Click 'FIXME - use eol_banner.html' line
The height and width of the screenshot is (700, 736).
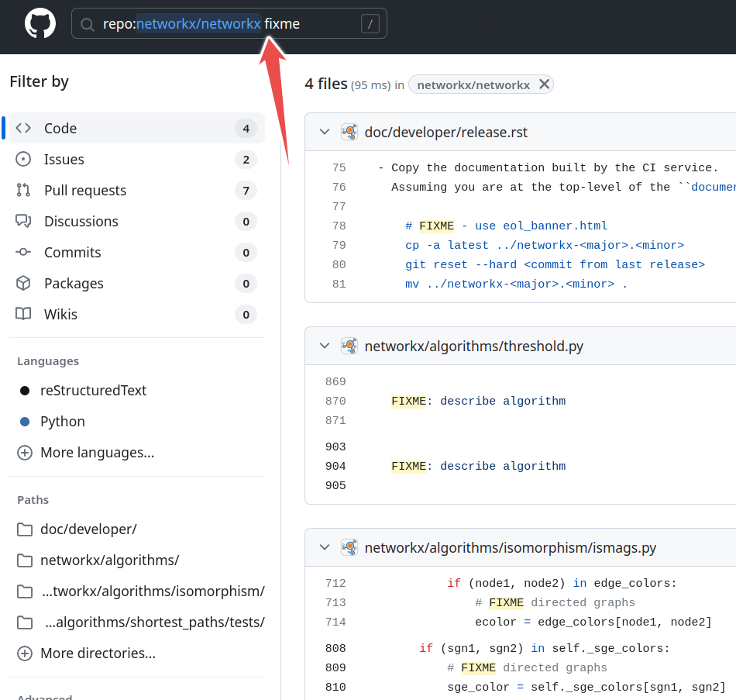506,226
